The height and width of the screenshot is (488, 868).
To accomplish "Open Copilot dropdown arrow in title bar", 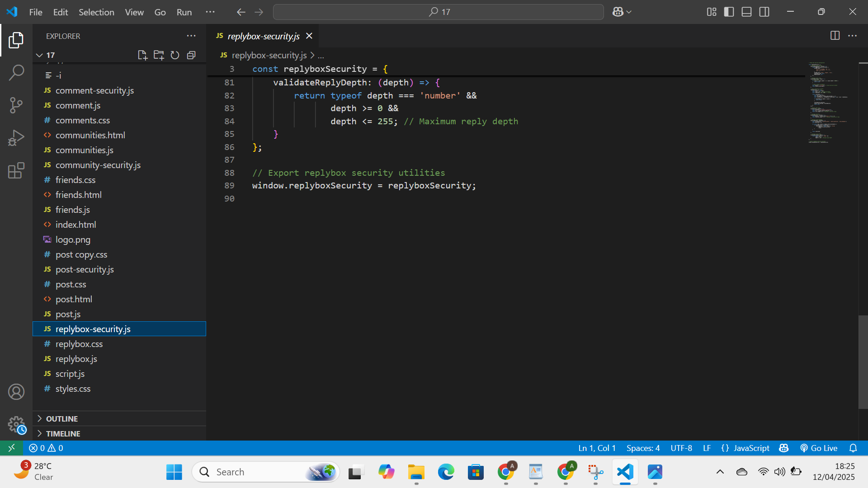I will (629, 12).
